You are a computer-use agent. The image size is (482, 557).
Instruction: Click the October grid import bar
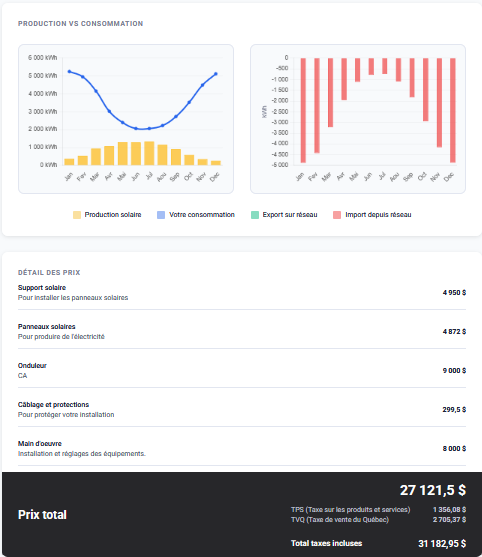[x=426, y=90]
